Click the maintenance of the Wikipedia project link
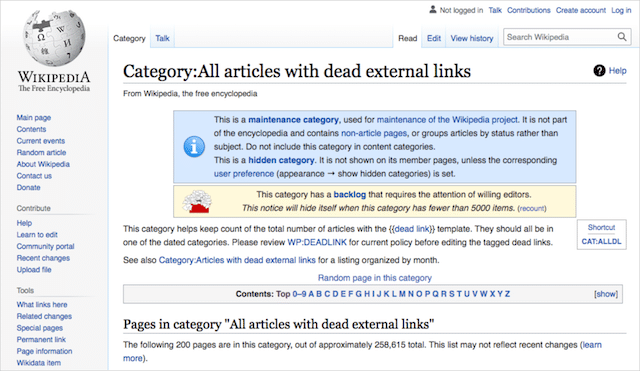This screenshot has width=640, height=371. 447,120
